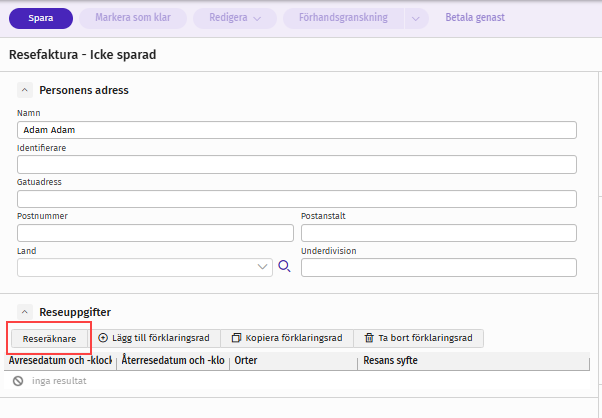Click the Postanstalt text field
The width and height of the screenshot is (602, 418).
click(439, 232)
